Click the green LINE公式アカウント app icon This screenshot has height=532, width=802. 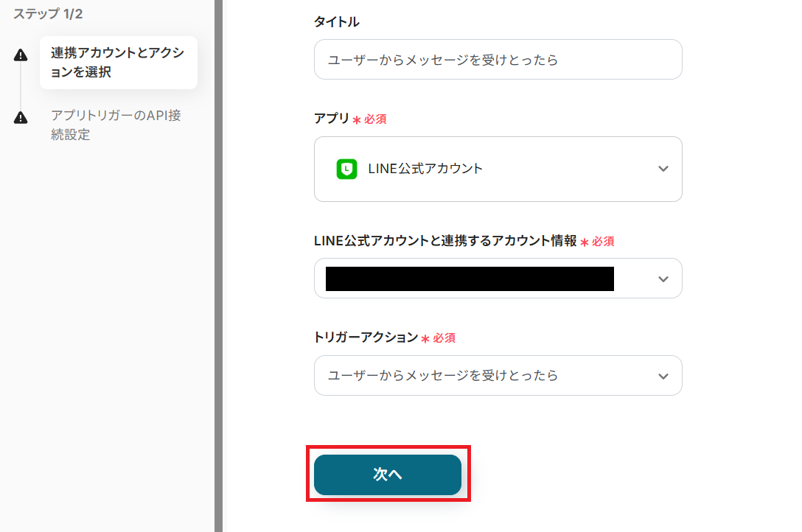pyautogui.click(x=346, y=169)
